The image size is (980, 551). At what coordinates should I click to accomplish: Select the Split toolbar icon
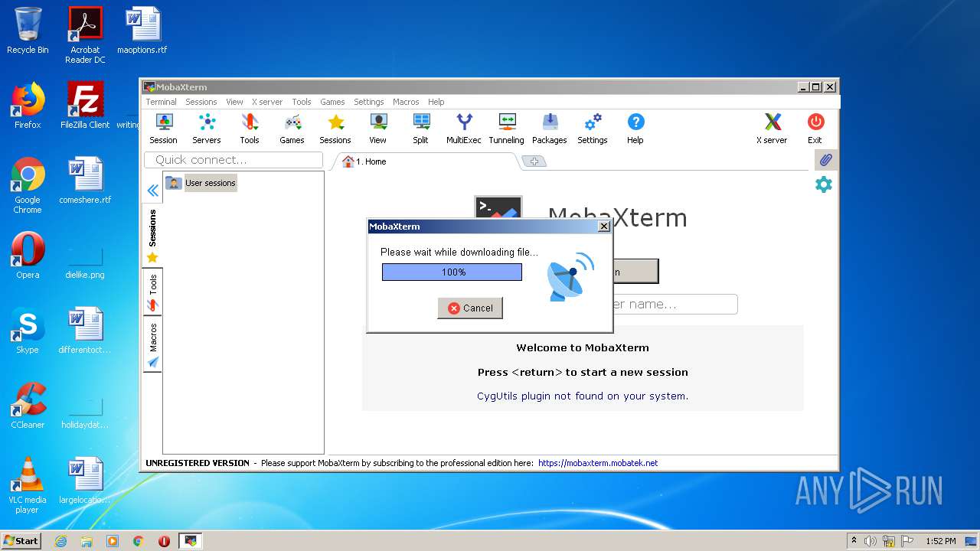click(421, 129)
